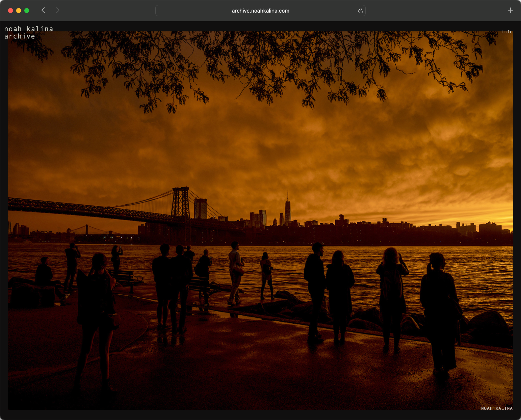
Task: Click the forward navigation arrow
Action: click(57, 10)
